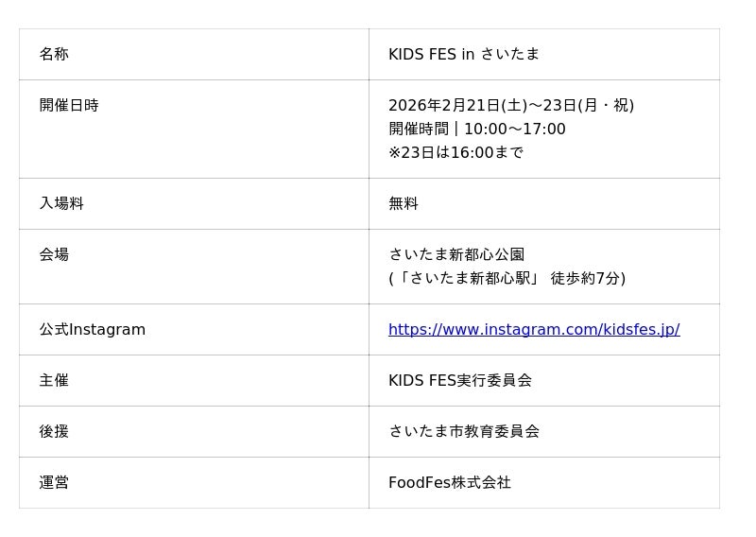Click the 2026年2月21日 date range line
The width and height of the screenshot is (756, 537).
pyautogui.click(x=511, y=106)
